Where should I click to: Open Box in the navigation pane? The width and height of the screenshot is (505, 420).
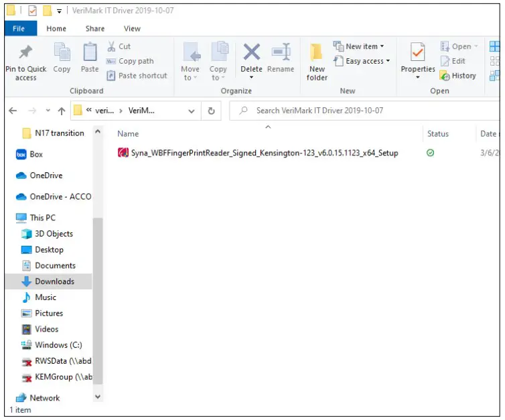[x=29, y=154]
